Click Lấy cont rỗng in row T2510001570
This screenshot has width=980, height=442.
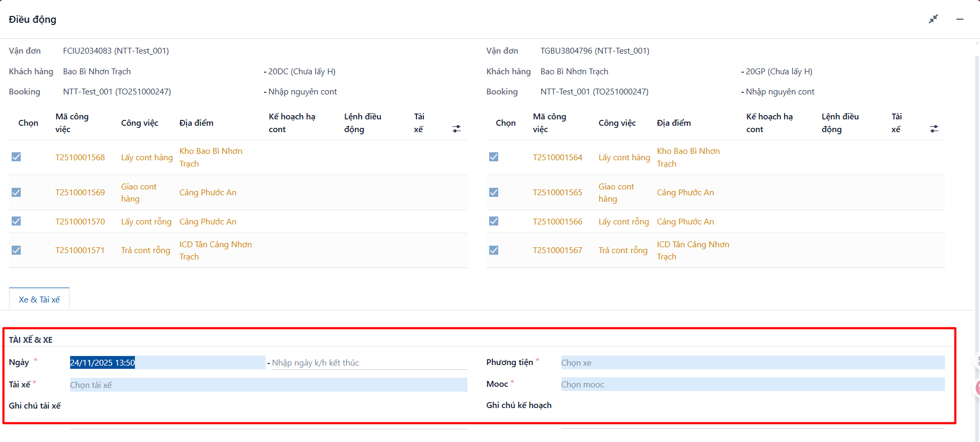146,222
